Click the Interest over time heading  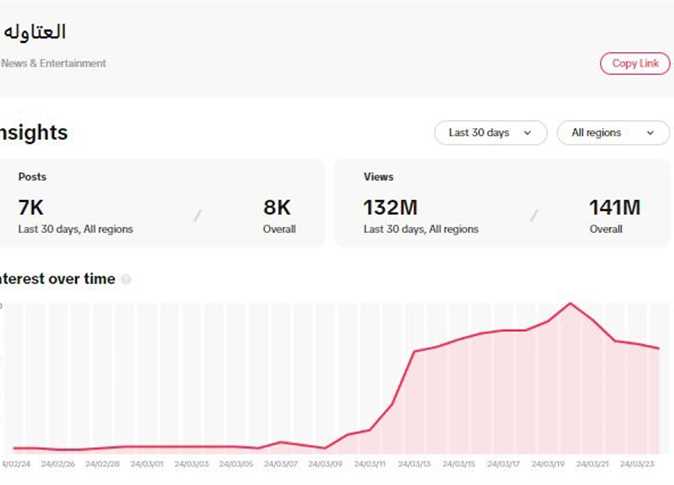(57, 279)
